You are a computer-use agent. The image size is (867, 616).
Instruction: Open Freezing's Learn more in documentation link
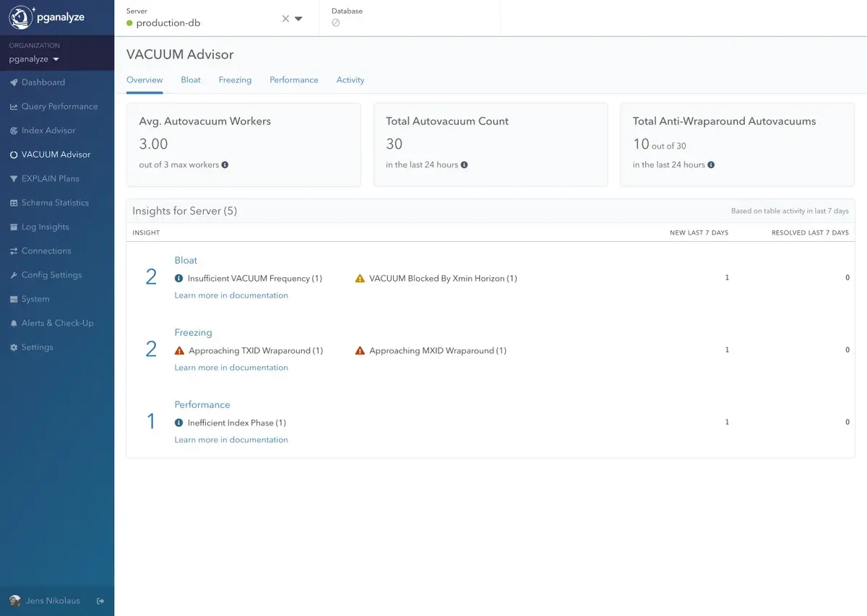point(231,368)
